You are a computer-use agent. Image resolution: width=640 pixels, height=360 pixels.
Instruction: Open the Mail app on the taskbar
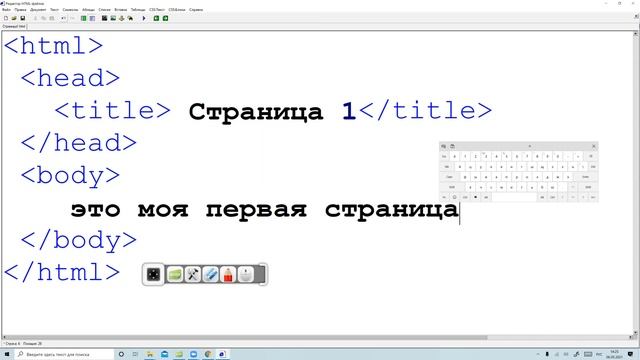[x=164, y=354]
